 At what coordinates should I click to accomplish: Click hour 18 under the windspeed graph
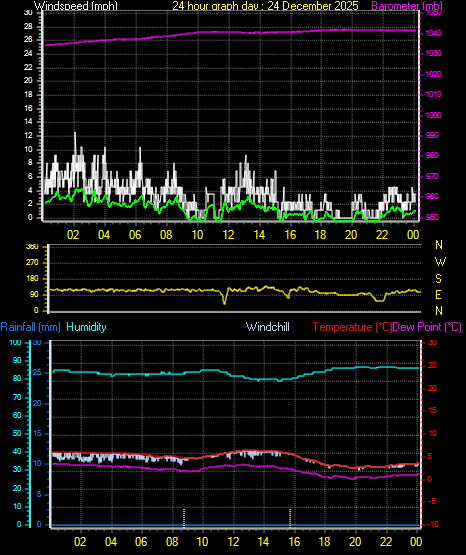click(321, 235)
